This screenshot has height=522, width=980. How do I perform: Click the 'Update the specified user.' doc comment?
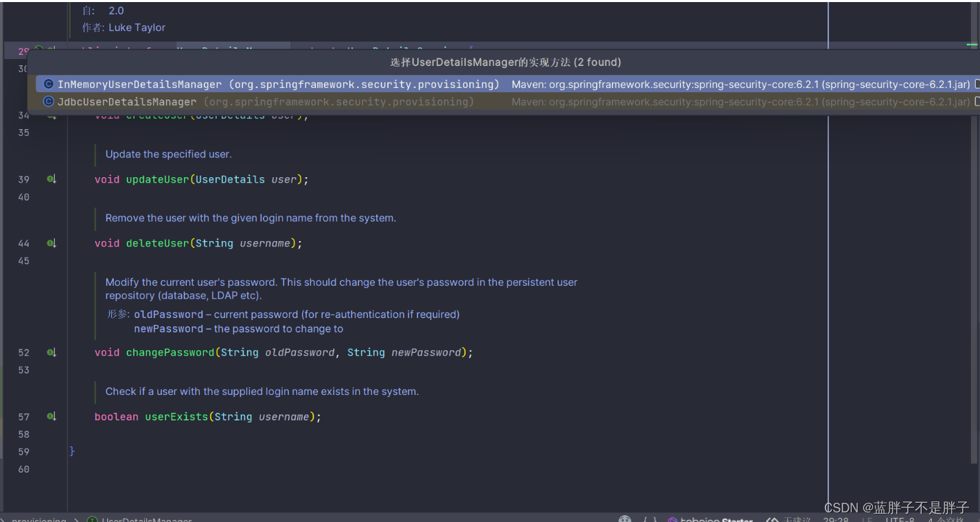click(x=169, y=154)
